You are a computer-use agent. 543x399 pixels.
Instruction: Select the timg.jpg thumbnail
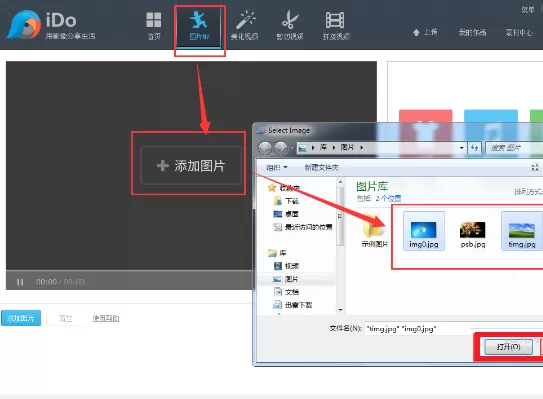click(522, 231)
